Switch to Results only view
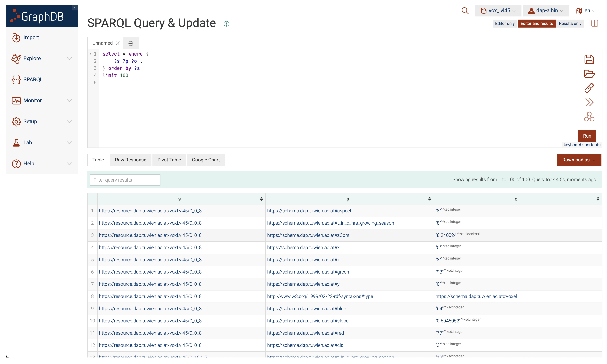 point(570,23)
